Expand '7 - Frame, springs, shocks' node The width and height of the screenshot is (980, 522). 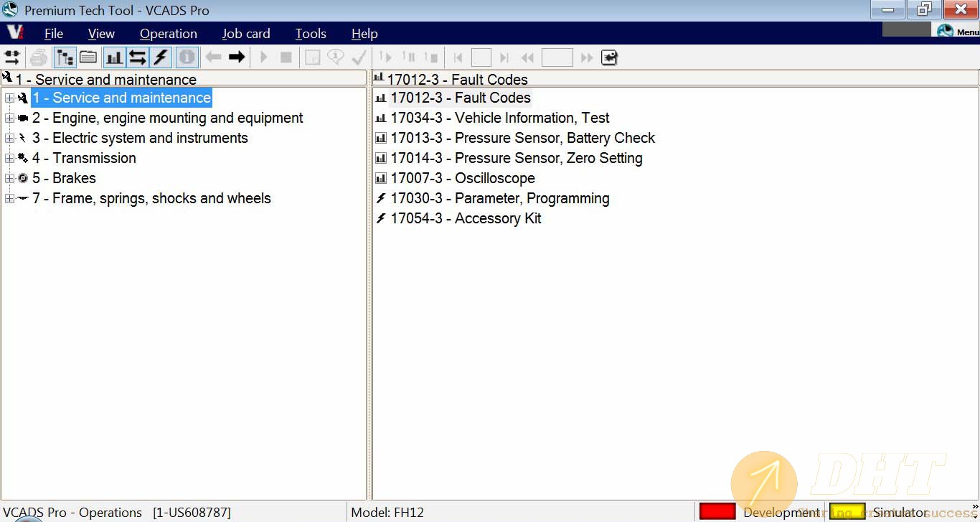click(9, 198)
